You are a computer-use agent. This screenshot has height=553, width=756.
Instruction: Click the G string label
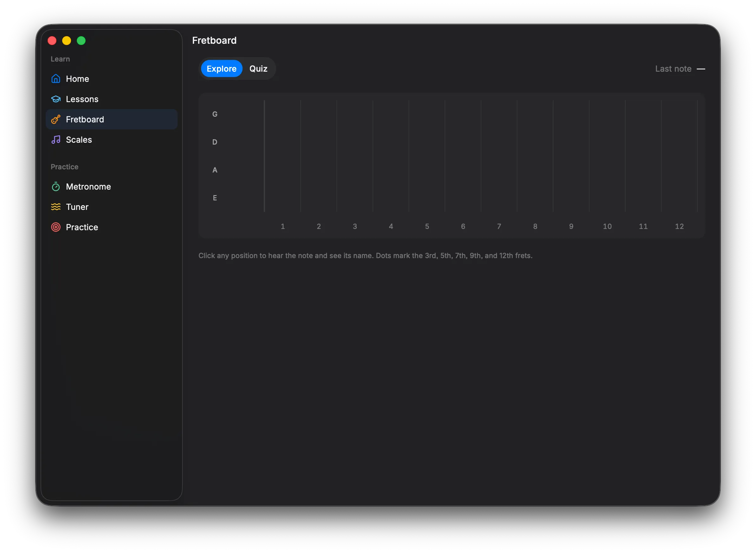point(215,114)
